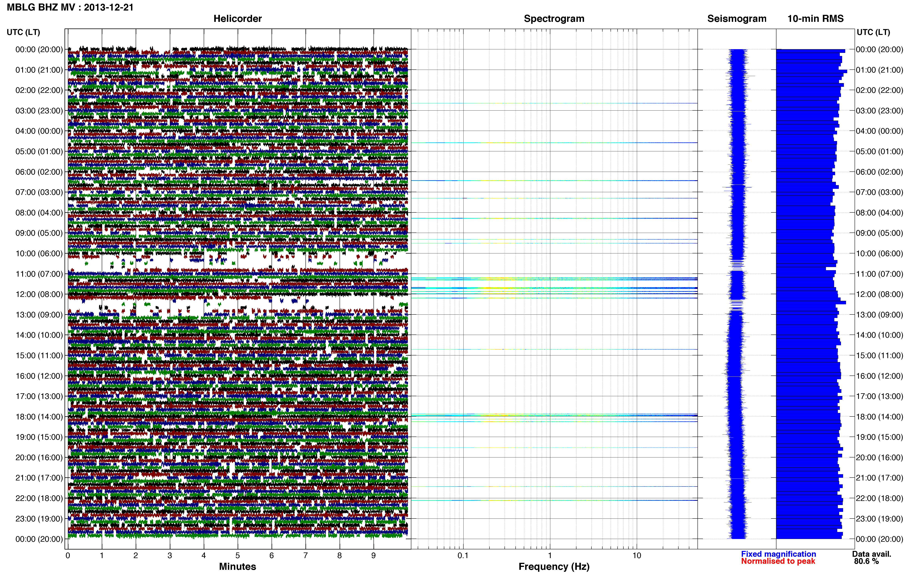Click "12:00 (08:00)" on the left time axis

coord(39,294)
